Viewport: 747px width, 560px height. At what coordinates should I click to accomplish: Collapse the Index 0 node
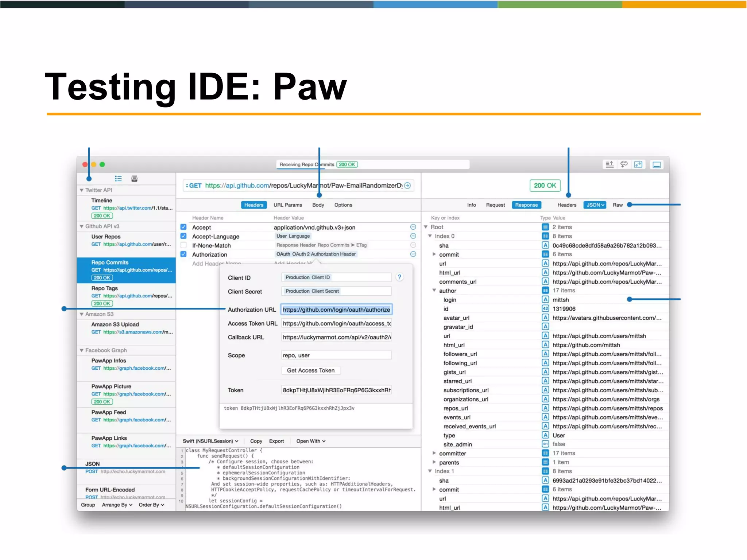(430, 236)
